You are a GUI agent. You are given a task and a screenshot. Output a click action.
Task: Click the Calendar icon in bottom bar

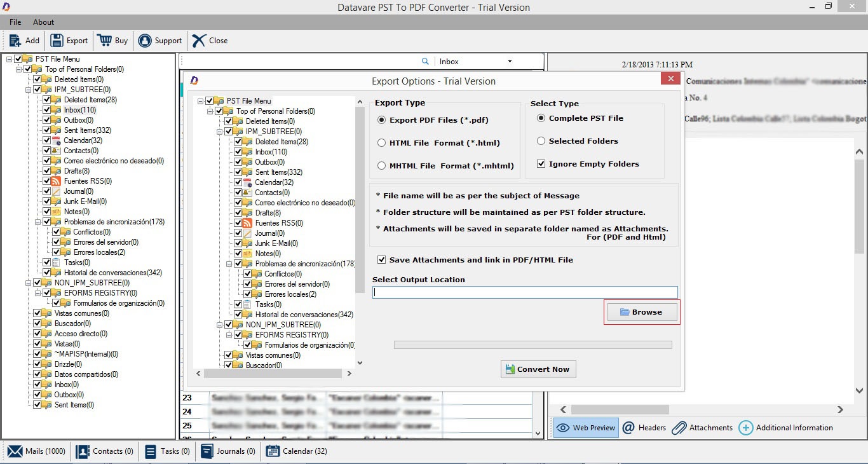point(273,451)
